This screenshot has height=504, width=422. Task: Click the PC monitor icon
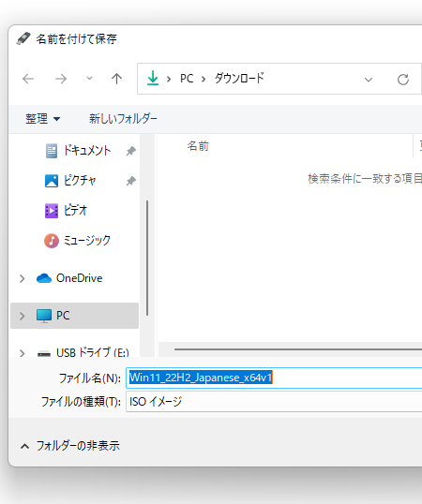point(44,316)
